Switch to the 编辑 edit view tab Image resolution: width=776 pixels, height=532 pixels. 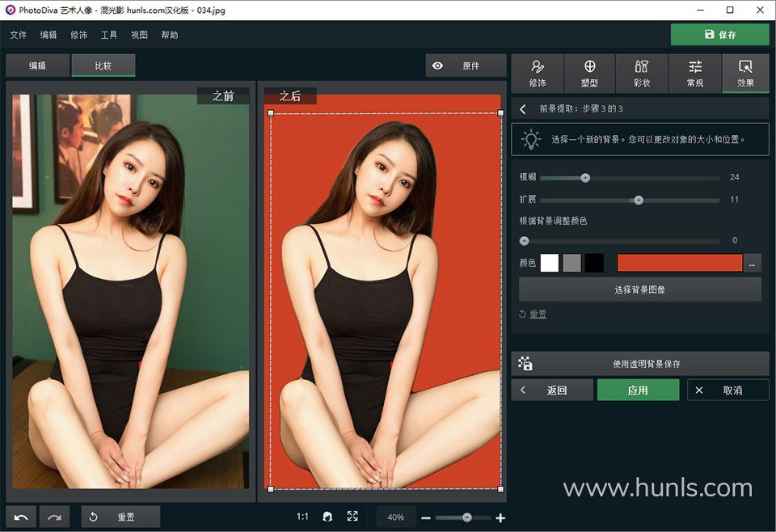tap(38, 65)
